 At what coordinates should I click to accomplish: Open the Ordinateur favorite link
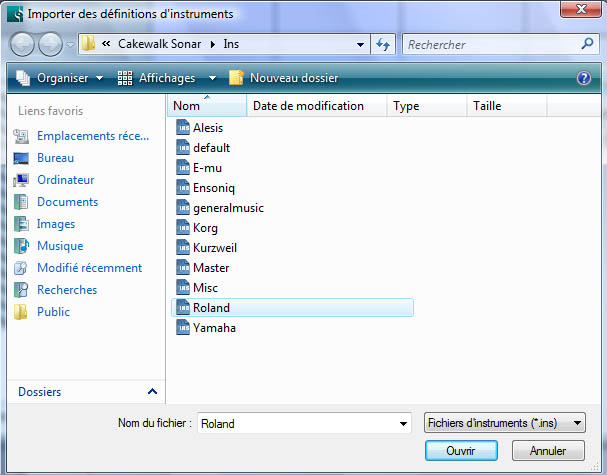click(66, 180)
